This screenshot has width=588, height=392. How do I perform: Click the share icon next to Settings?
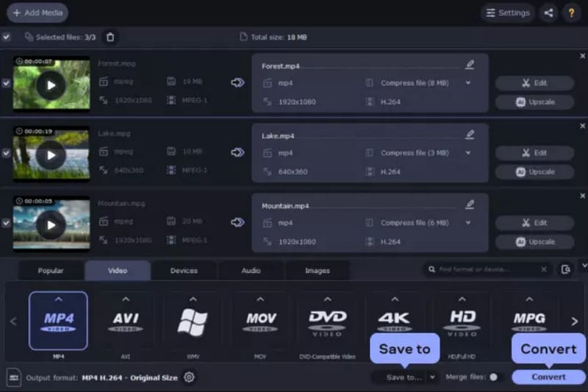click(548, 13)
